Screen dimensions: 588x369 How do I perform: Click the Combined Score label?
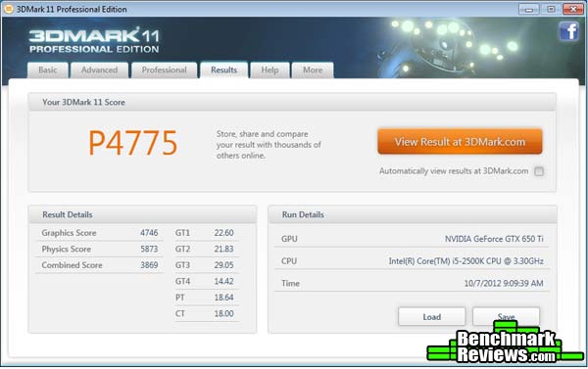72,265
